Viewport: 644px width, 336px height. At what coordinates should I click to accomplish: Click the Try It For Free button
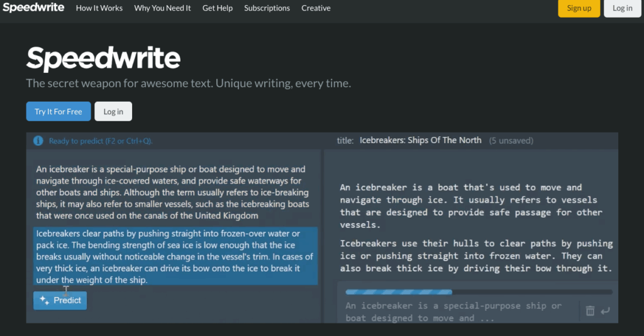[58, 111]
